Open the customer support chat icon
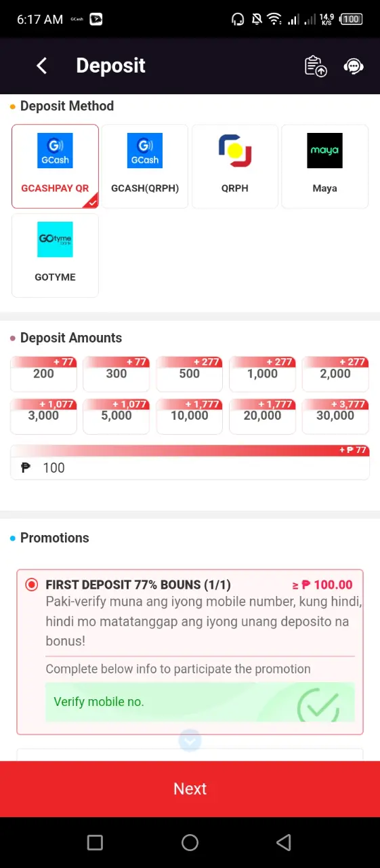 pyautogui.click(x=354, y=66)
